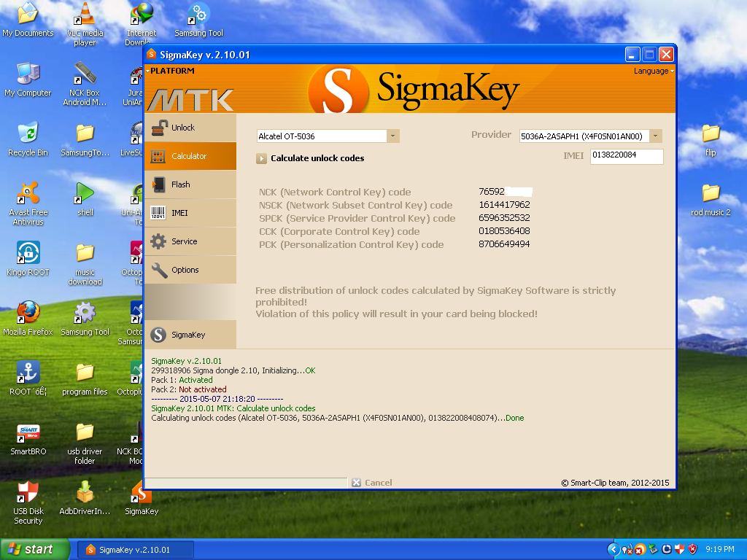Click the progress bar at window bottom
Image resolution: width=747 pixels, height=560 pixels.
pos(246,482)
